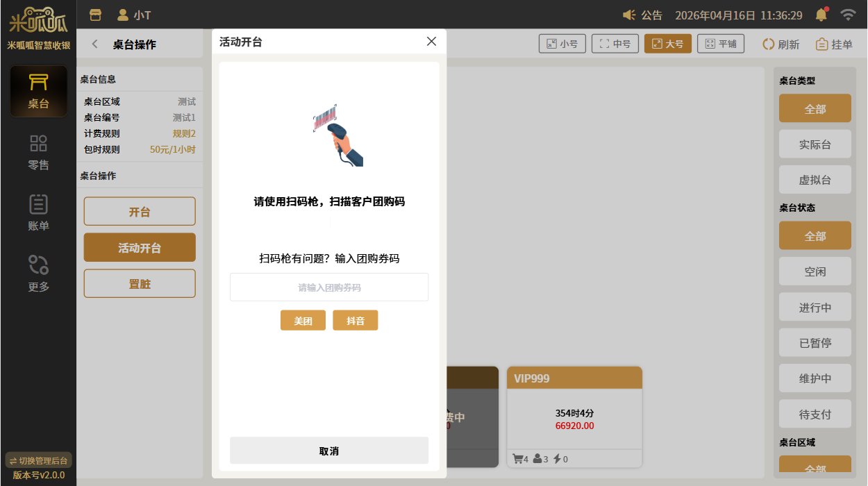Go back using the left chevron
This screenshot has height=486, width=868.
coord(95,44)
